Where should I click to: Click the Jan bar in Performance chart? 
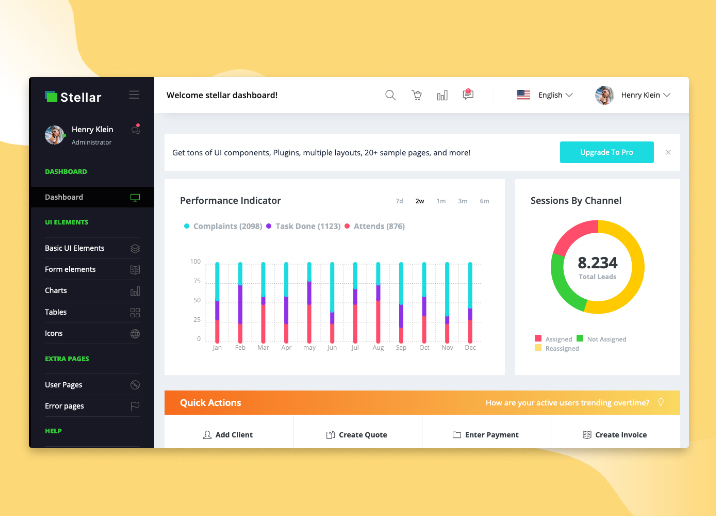click(217, 302)
